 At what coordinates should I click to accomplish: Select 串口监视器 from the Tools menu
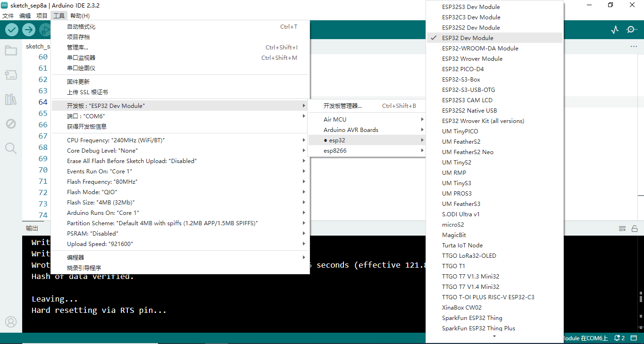coord(81,58)
